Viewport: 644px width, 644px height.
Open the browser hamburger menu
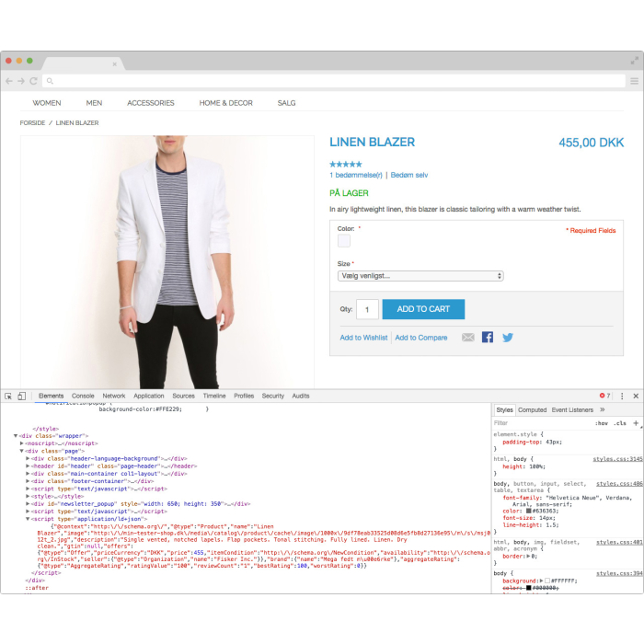(x=634, y=81)
